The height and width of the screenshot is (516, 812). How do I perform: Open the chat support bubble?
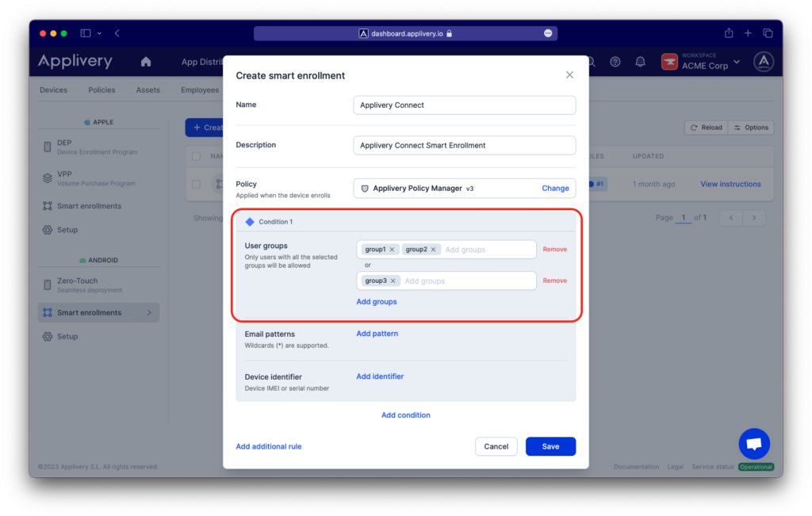click(754, 444)
